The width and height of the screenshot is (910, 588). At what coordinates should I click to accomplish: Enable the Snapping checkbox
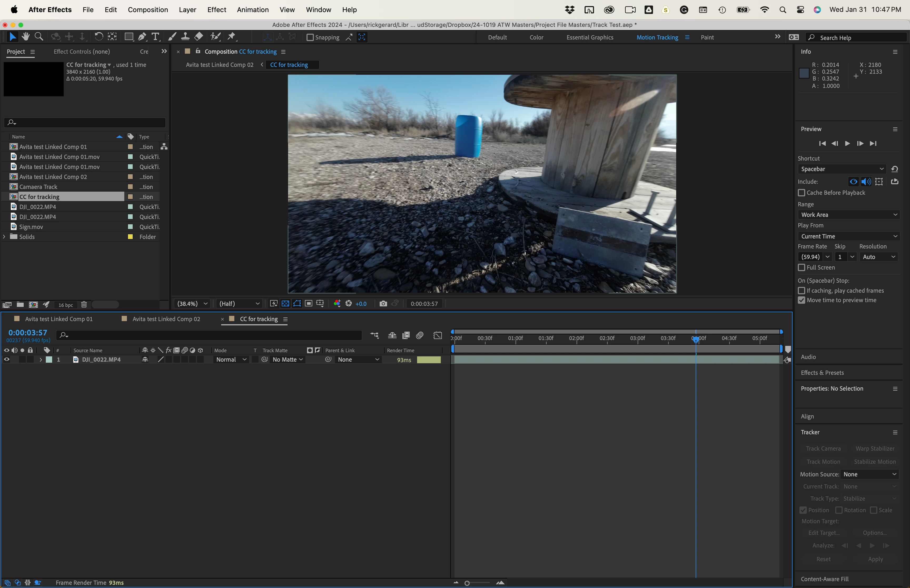[310, 37]
